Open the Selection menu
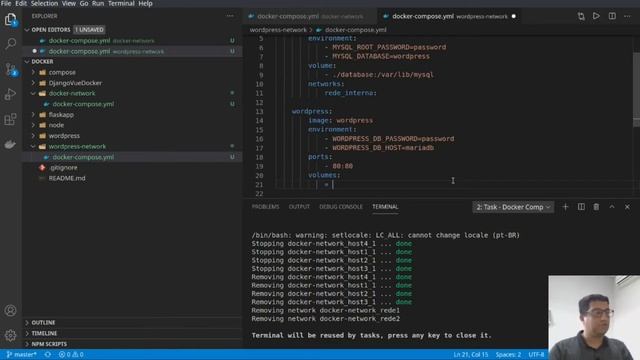Screen dimensions: 640x360 (x=44, y=4)
